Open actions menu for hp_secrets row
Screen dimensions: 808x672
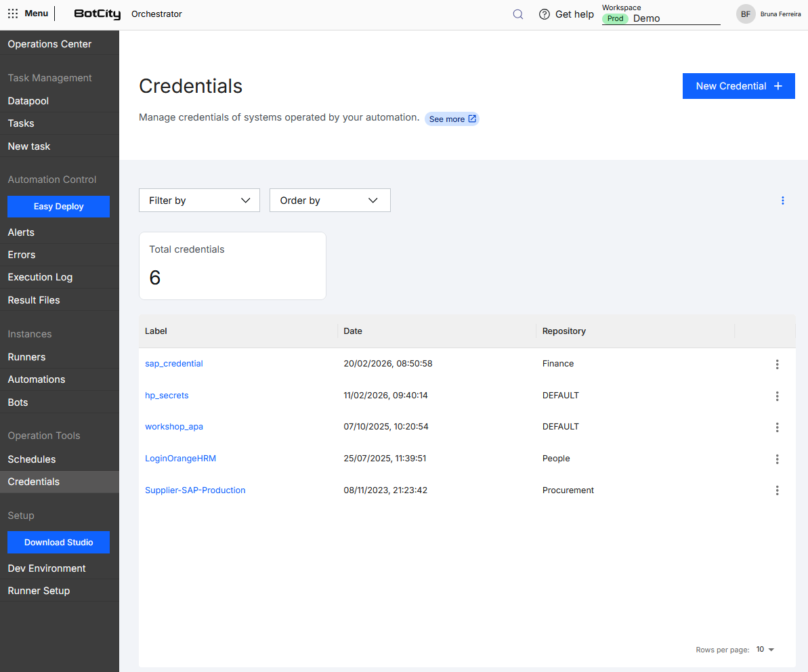click(777, 396)
